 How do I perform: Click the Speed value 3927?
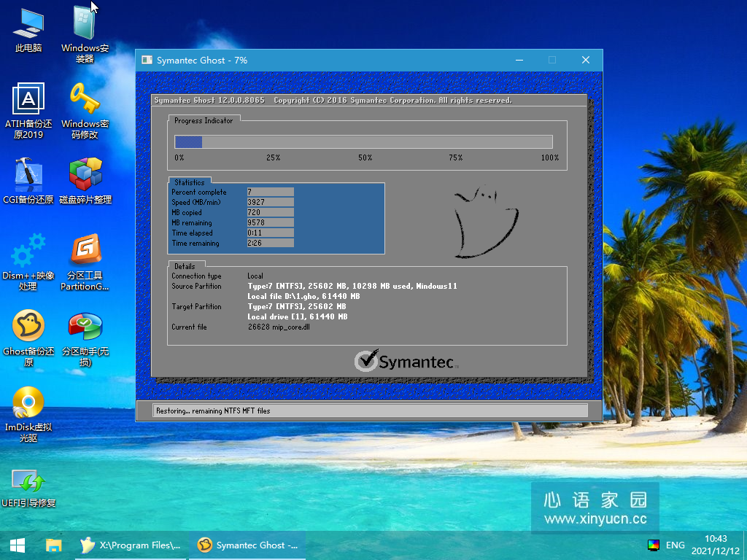click(270, 202)
